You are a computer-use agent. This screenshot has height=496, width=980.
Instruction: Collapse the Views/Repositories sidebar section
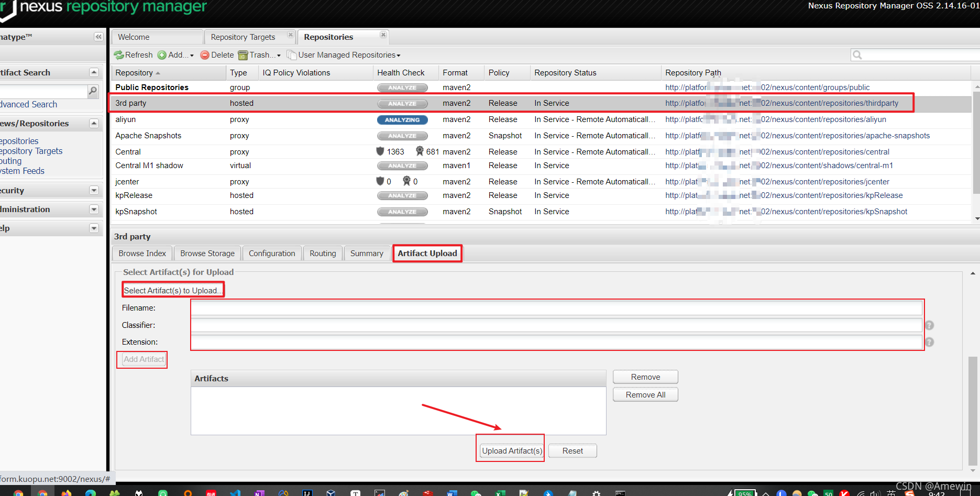(x=94, y=123)
